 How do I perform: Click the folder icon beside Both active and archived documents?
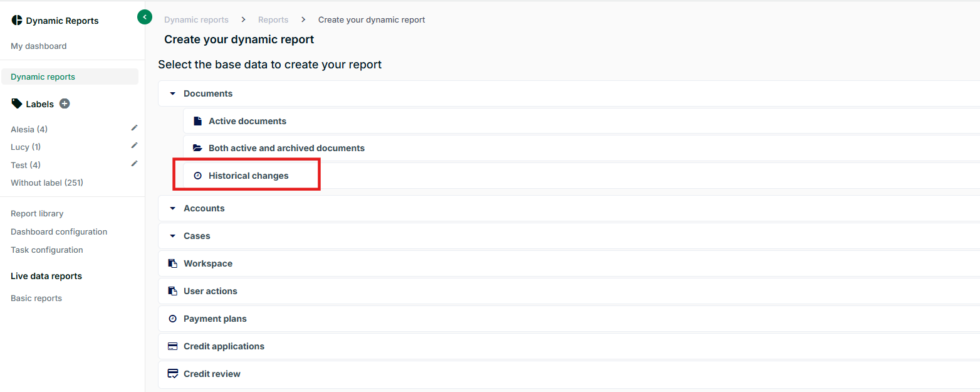198,148
